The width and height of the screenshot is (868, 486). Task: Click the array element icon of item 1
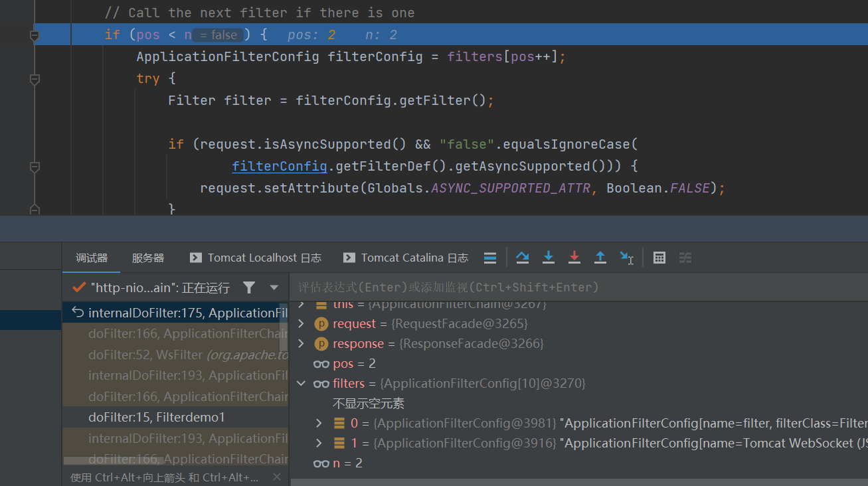point(339,443)
